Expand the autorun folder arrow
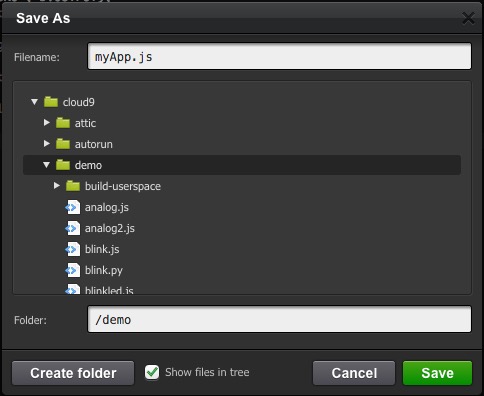Screen dimensions: 484x396 coord(47,144)
